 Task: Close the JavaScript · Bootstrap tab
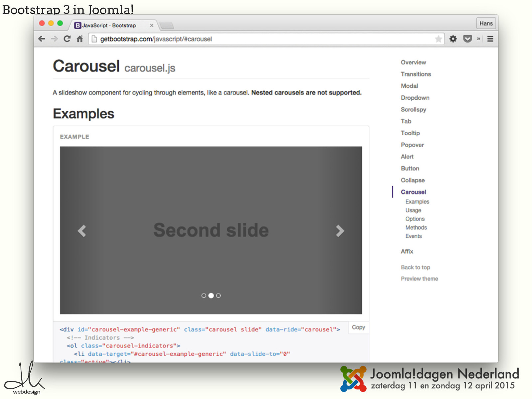click(152, 25)
